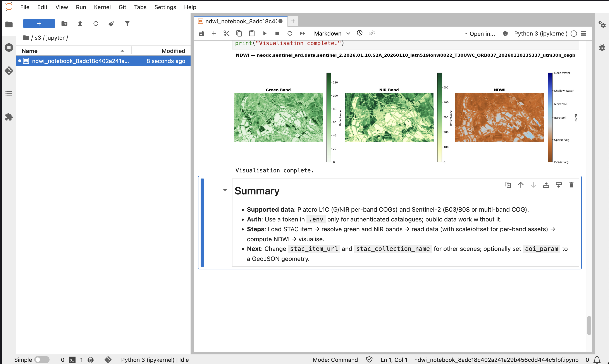The width and height of the screenshot is (609, 364).
Task: Toggle sort order on Name column
Action: (x=122, y=51)
